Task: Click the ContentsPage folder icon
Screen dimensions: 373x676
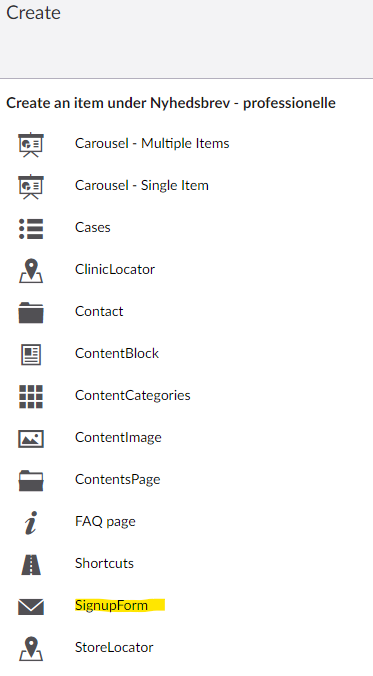Action: click(x=31, y=481)
